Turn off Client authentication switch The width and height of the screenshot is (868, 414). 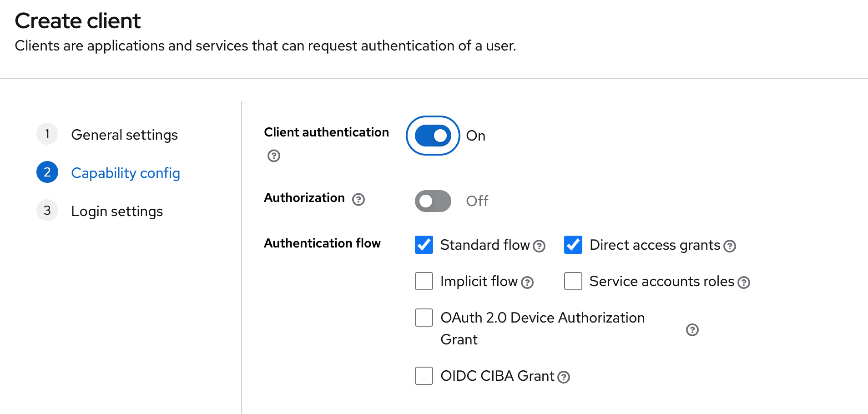tap(433, 136)
